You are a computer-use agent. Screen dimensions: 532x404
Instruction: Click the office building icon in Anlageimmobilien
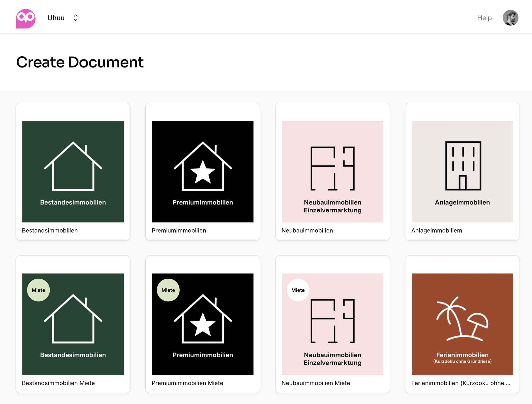click(x=463, y=166)
